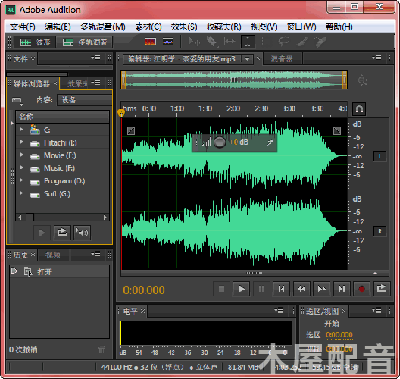Toggle snapping with the magnet icon

click(359, 109)
